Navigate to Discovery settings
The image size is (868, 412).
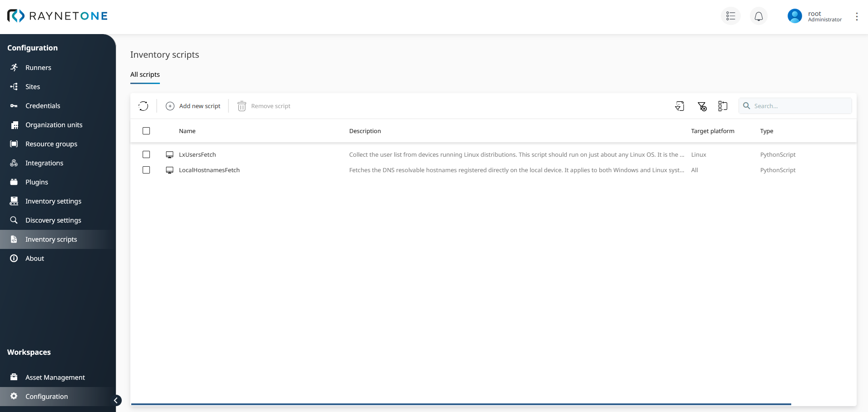point(52,220)
